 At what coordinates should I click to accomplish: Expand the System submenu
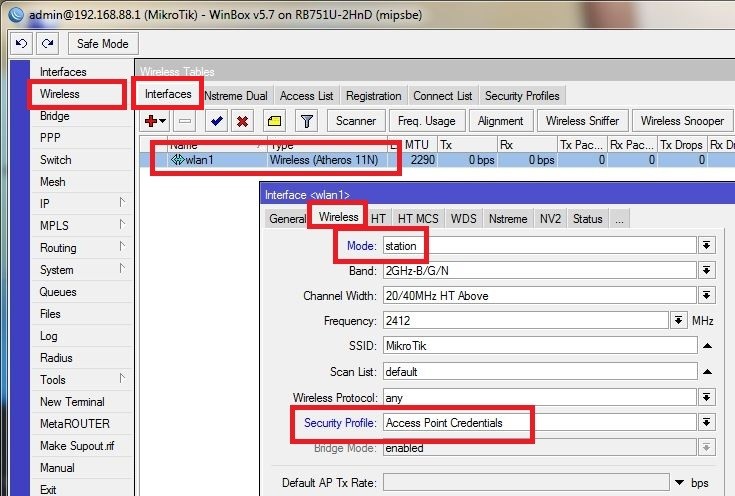(122, 268)
